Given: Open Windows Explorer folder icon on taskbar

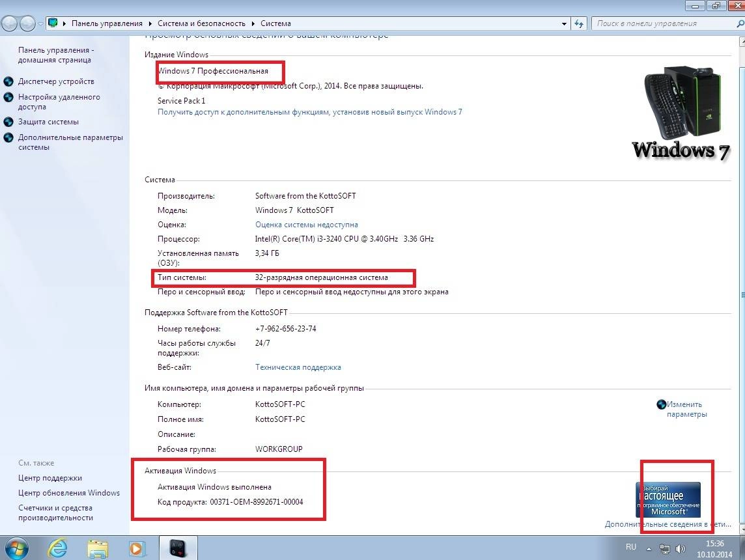Looking at the screenshot, I should coord(98,548).
